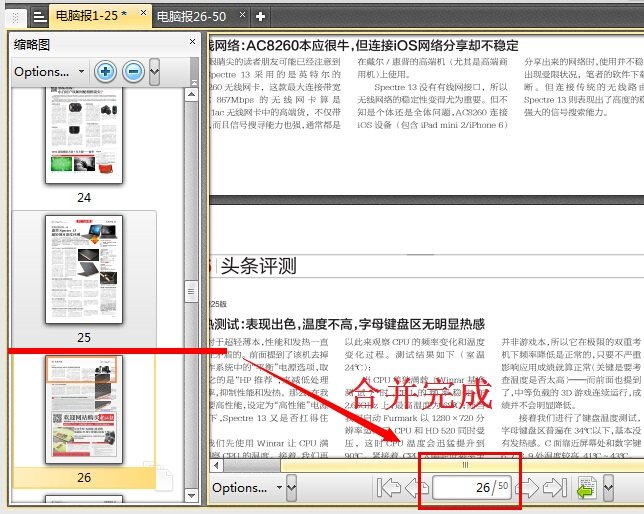
Task: Close the 缩略图 thumbnails panel
Action: [x=192, y=42]
